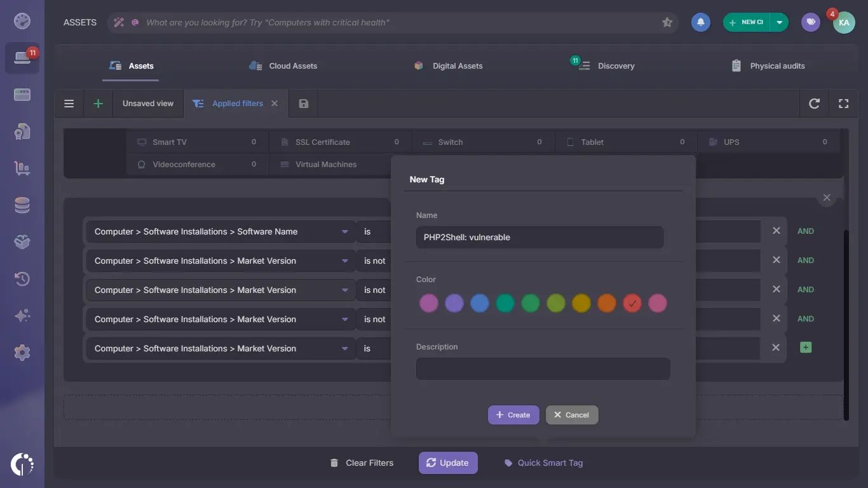The image size is (868, 488).
Task: Open the dashboard gauge icon in sidebar
Action: pyautogui.click(x=22, y=21)
